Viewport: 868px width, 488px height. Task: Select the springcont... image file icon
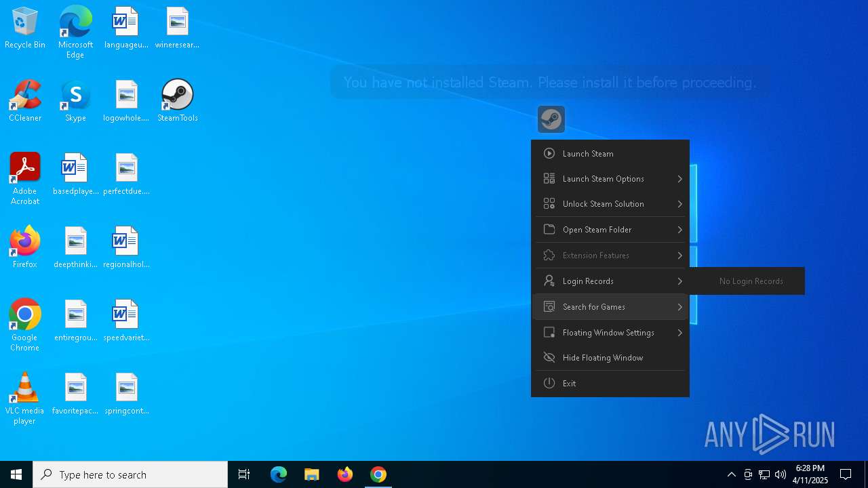[x=126, y=394]
